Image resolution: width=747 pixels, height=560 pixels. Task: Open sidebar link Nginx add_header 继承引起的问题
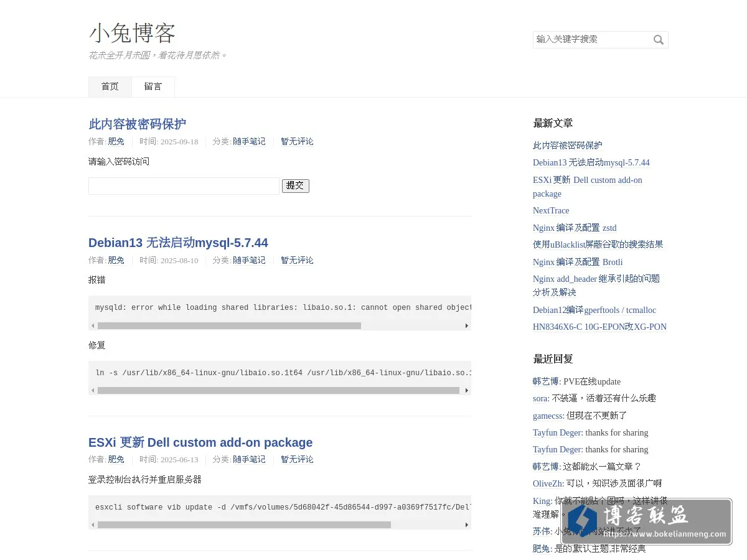click(x=596, y=286)
